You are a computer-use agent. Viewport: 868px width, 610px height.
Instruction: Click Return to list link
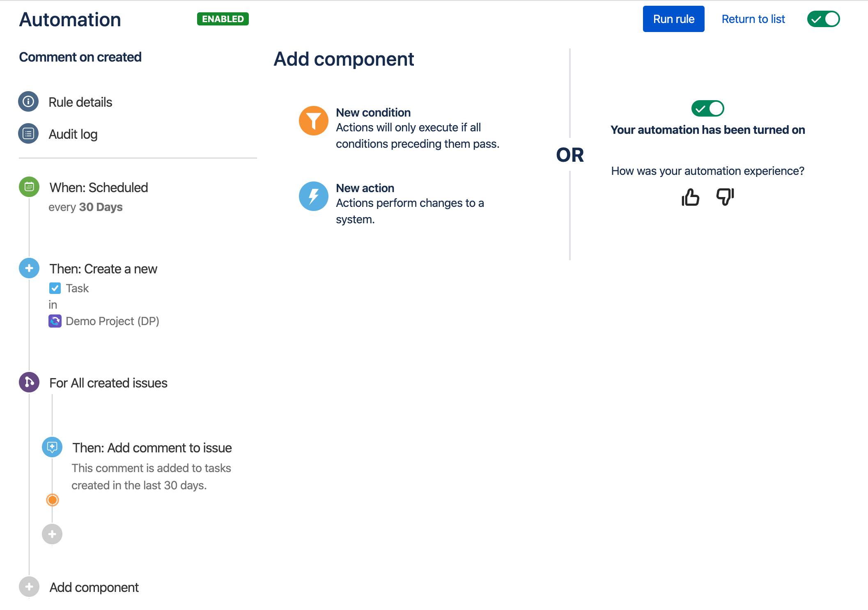(x=753, y=18)
